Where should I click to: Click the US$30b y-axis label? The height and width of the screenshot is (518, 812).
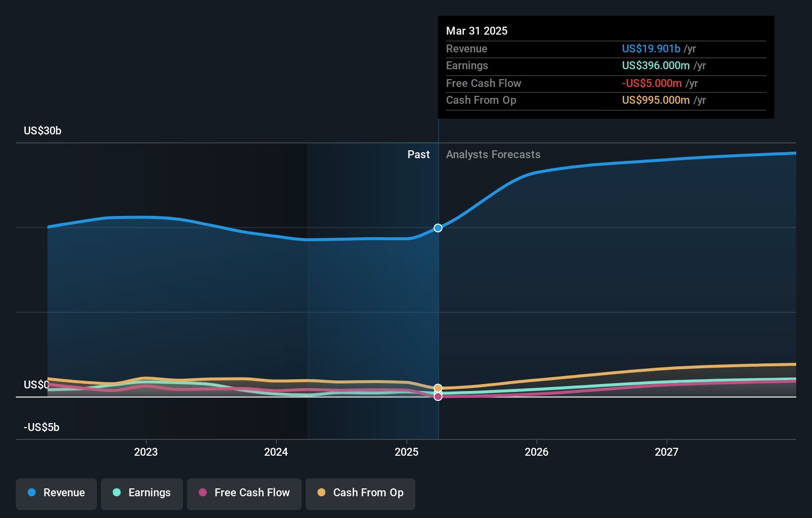[x=43, y=131]
